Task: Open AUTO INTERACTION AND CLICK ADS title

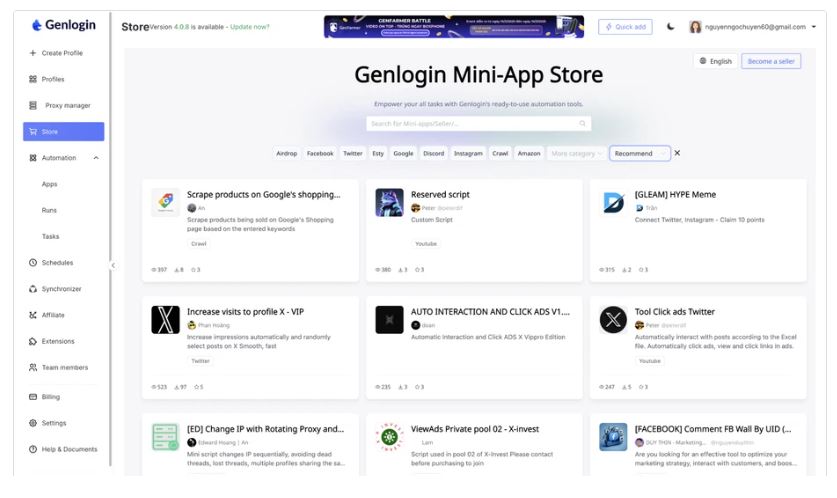Action: (x=490, y=312)
